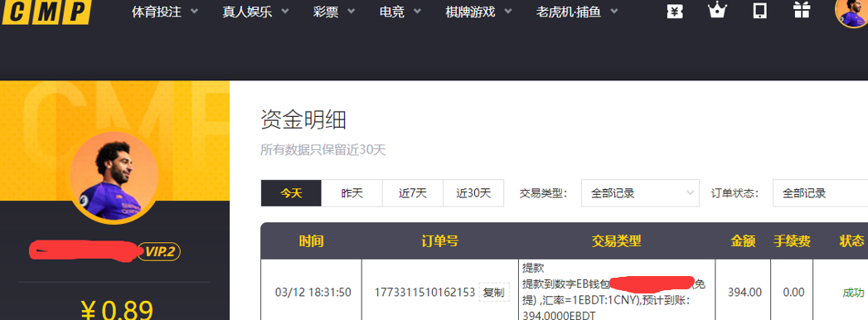Open the gift box promotions icon

click(802, 10)
